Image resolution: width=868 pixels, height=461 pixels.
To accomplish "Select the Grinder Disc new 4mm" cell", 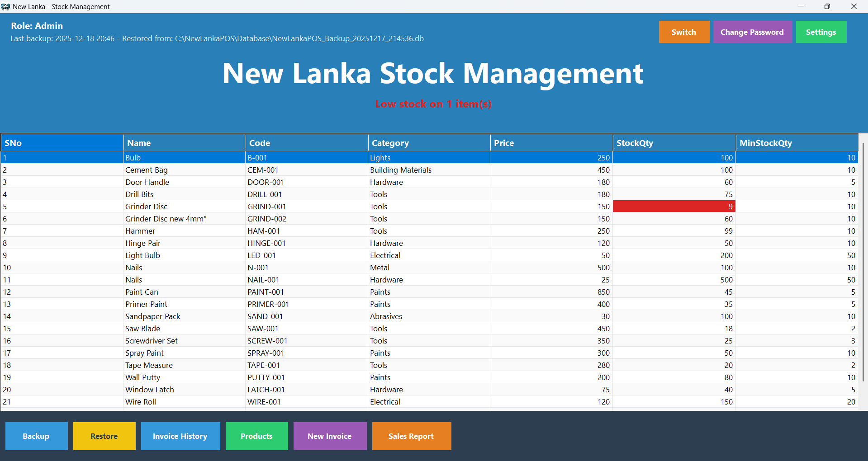I will point(185,219).
